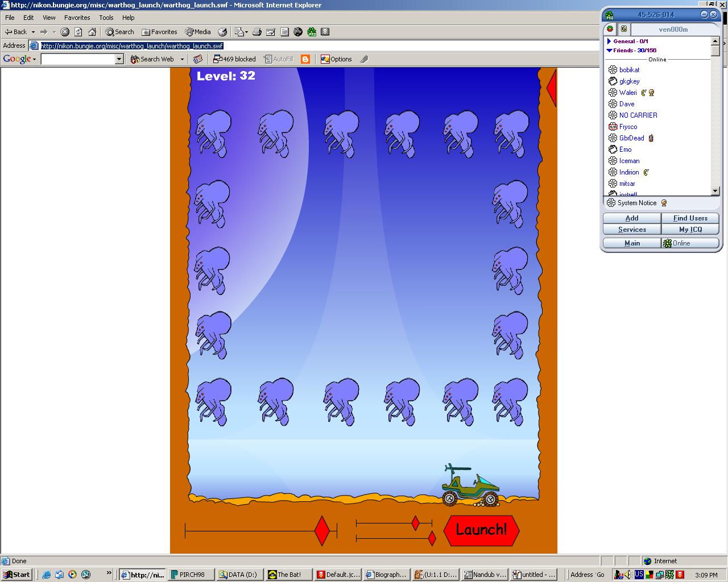Refresh the page in Internet Explorer
Image resolution: width=728 pixels, height=582 pixels.
point(78,32)
